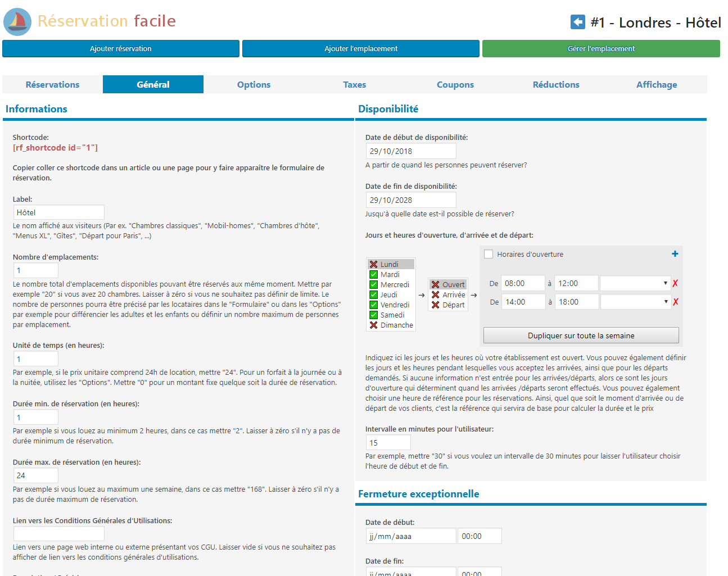Click Dupliquer sur toute la semaine
The image size is (728, 576).
pyautogui.click(x=581, y=335)
